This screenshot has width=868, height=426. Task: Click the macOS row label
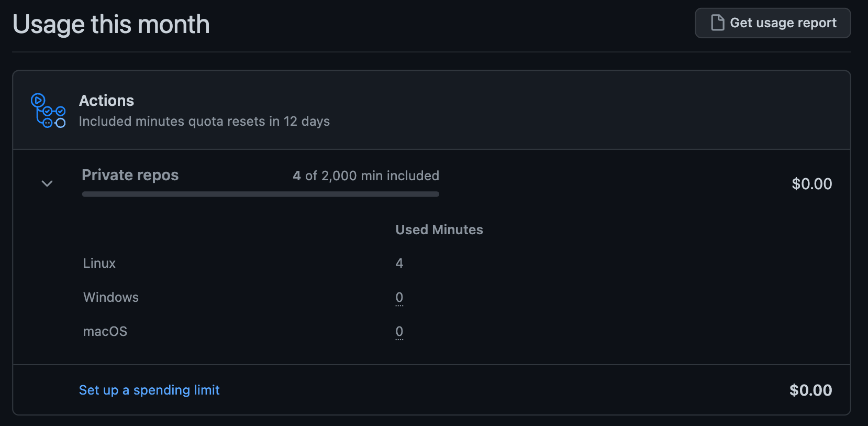click(105, 331)
